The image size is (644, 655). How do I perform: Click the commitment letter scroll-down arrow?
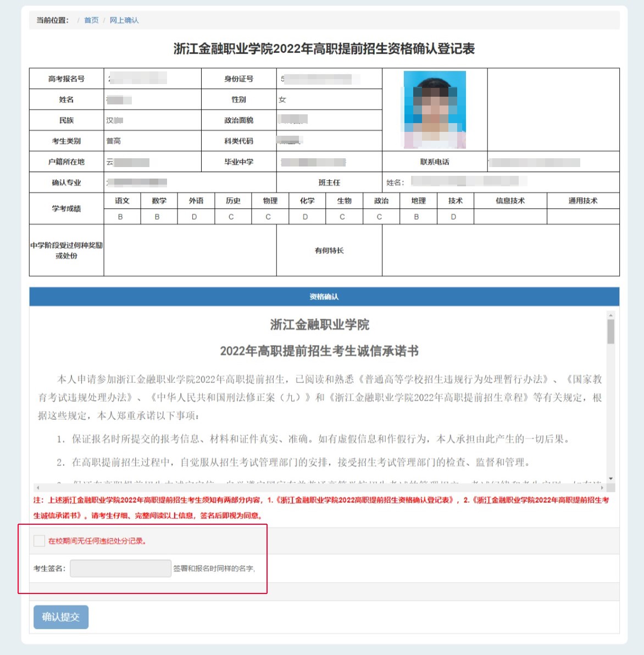click(x=610, y=479)
